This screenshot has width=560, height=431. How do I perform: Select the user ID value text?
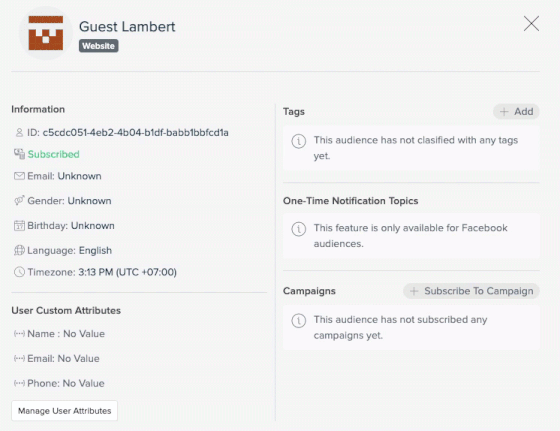(x=136, y=132)
